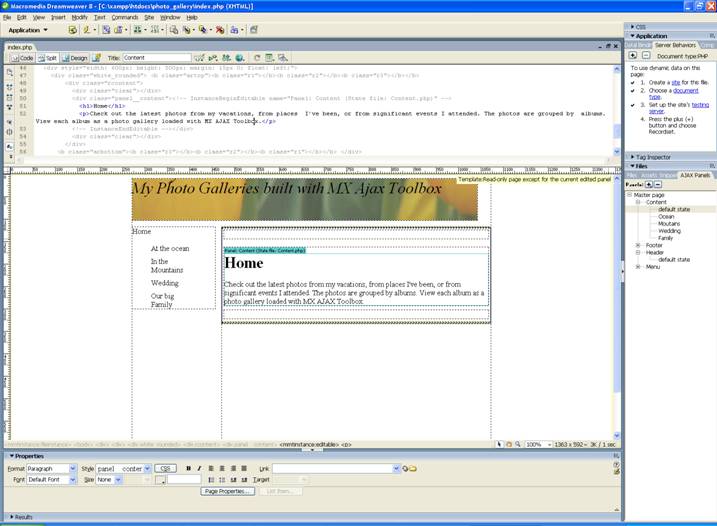717x526 pixels.
Task: Switch to Design view
Action: [76, 58]
